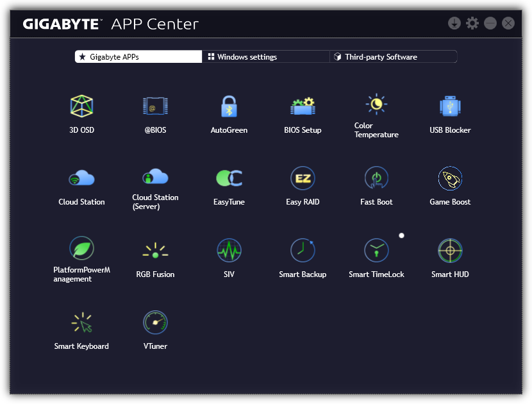Image resolution: width=532 pixels, height=404 pixels.
Task: Launch the VTuner gauge icon
Action: click(155, 322)
